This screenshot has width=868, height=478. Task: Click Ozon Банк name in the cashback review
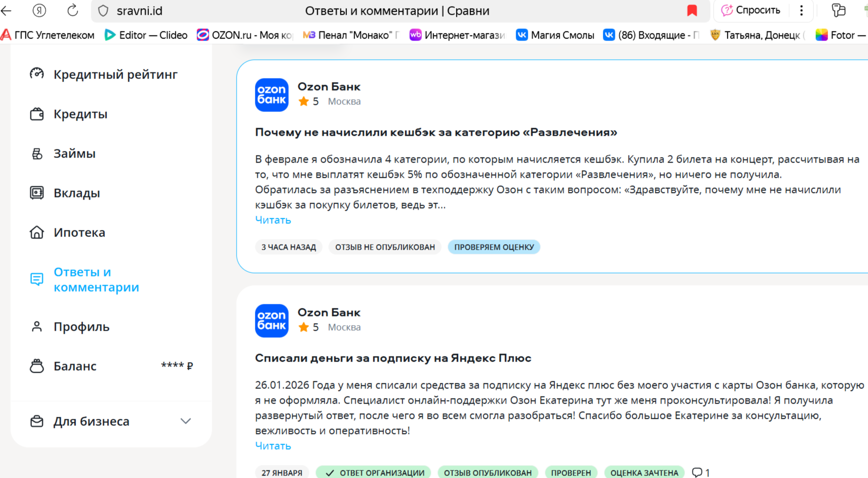[329, 87]
